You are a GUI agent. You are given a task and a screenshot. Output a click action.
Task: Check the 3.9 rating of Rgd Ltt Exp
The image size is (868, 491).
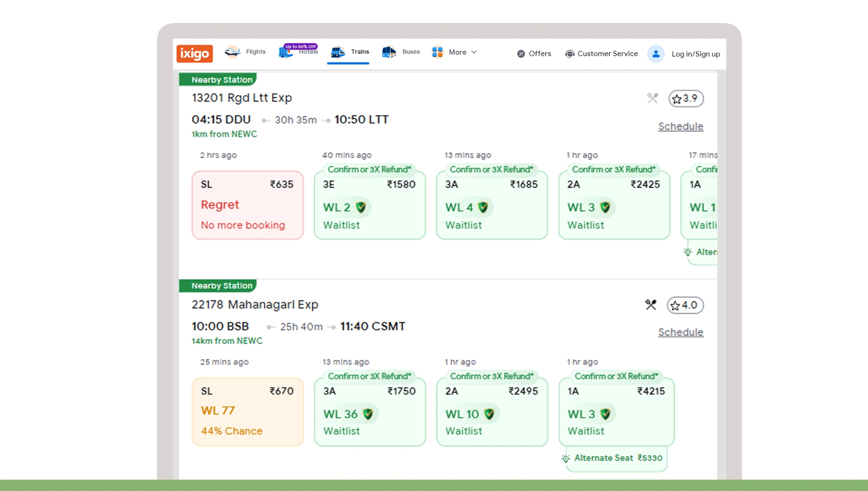point(685,98)
